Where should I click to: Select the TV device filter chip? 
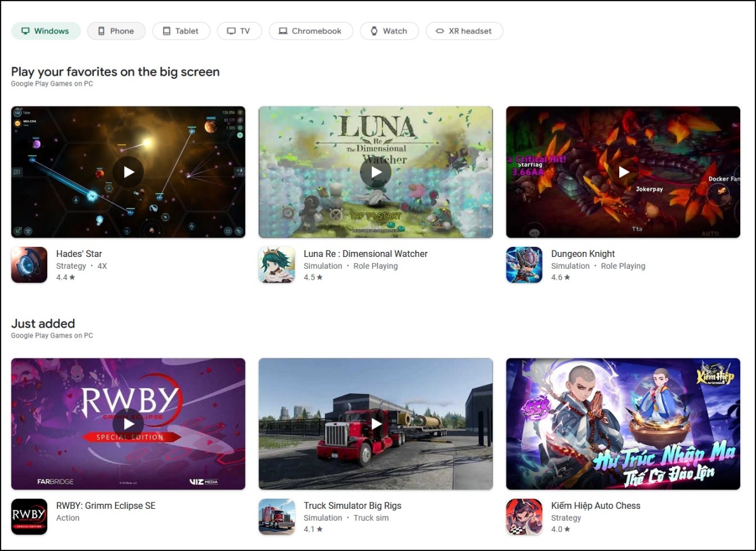point(239,31)
